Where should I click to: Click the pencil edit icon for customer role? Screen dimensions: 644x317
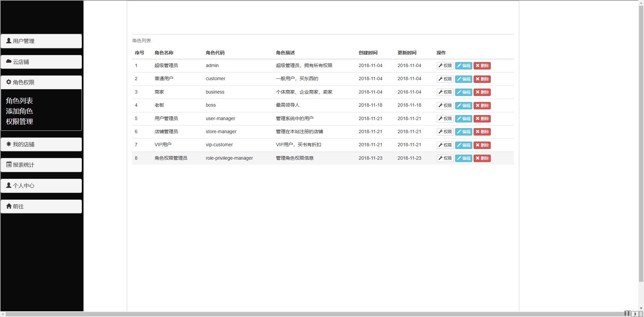(459, 79)
